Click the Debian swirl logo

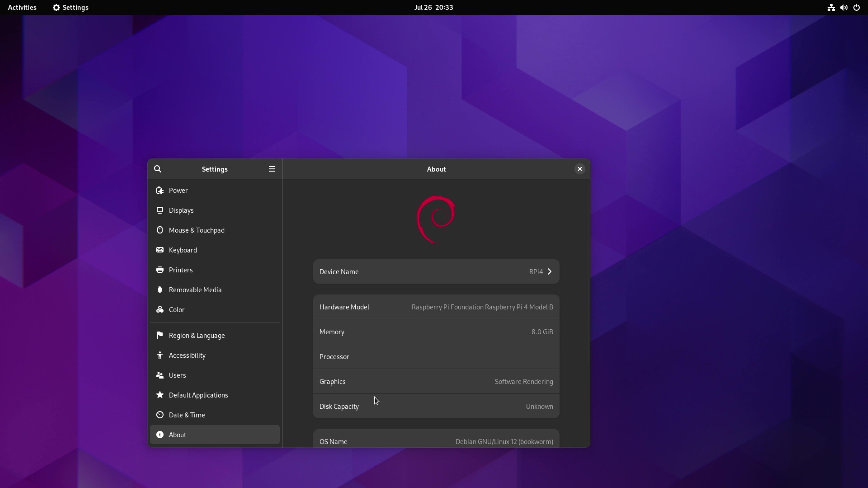pos(436,220)
